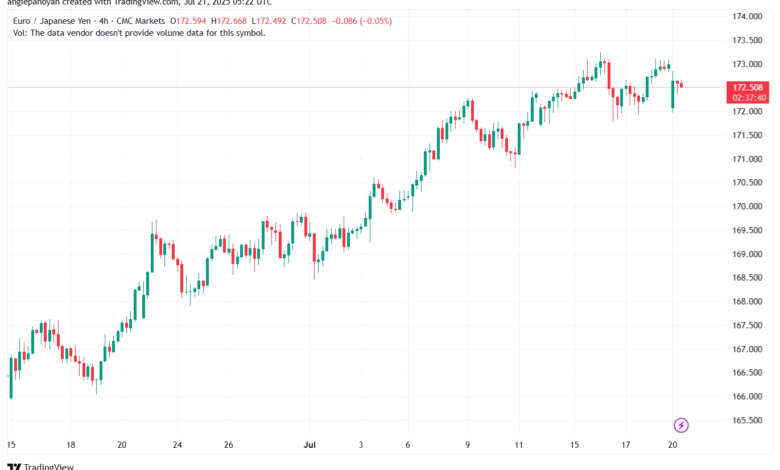Screen dimensions: 780x470
Task: Click the 167.000 price axis label
Action: 747,349
